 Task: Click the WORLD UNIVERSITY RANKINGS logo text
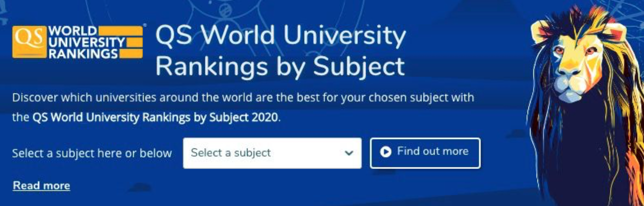click(83, 41)
